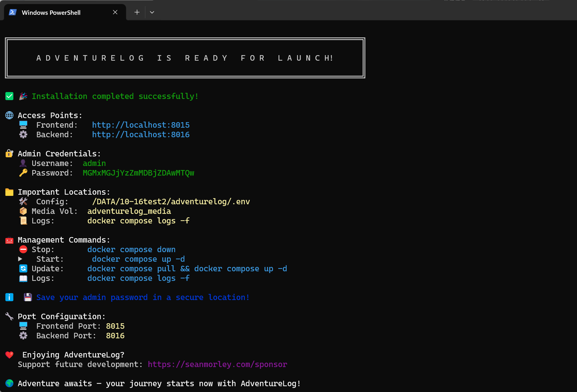Open a new terminal tab
Image resolution: width=577 pixels, height=392 pixels.
pyautogui.click(x=137, y=12)
